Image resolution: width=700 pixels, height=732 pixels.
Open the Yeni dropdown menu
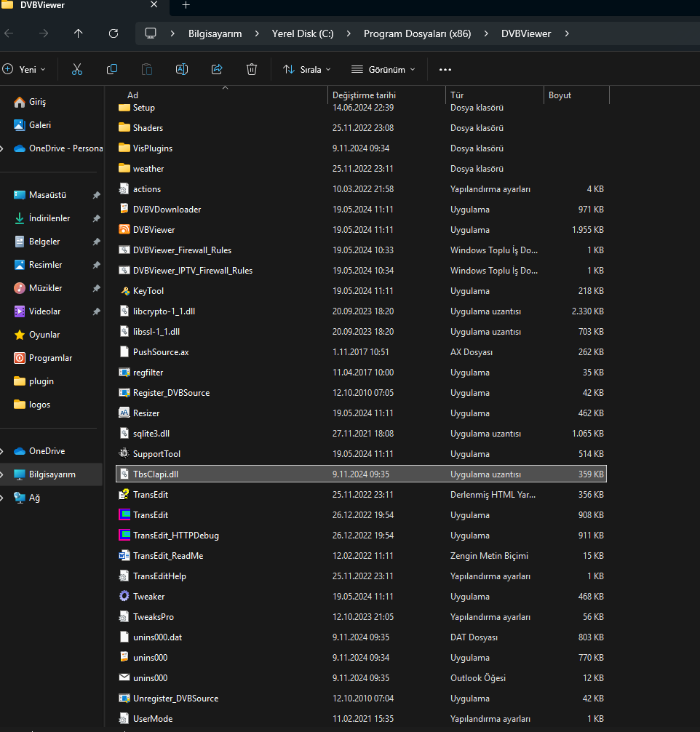pos(24,69)
